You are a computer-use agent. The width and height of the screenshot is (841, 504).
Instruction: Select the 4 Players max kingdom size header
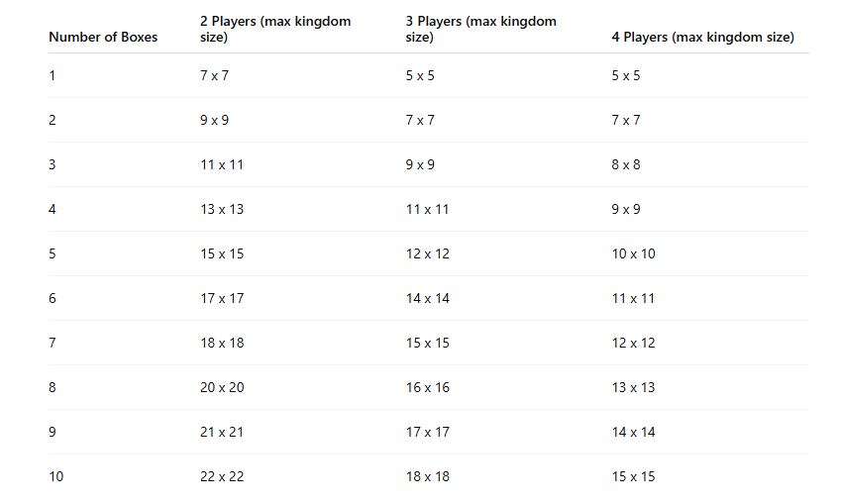(702, 37)
